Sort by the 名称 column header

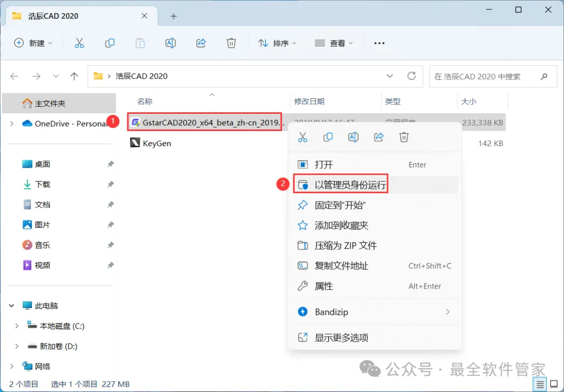(145, 101)
